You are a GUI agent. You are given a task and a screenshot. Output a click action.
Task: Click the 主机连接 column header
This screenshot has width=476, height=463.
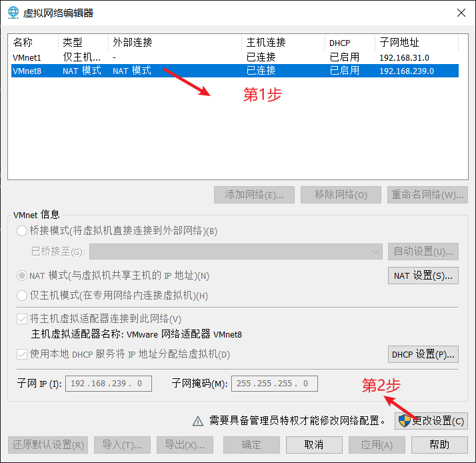point(283,42)
